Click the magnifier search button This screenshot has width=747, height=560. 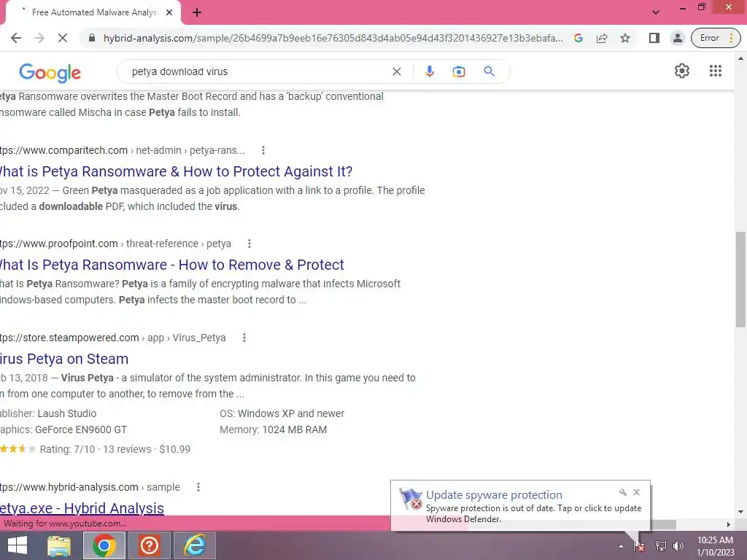[x=489, y=71]
